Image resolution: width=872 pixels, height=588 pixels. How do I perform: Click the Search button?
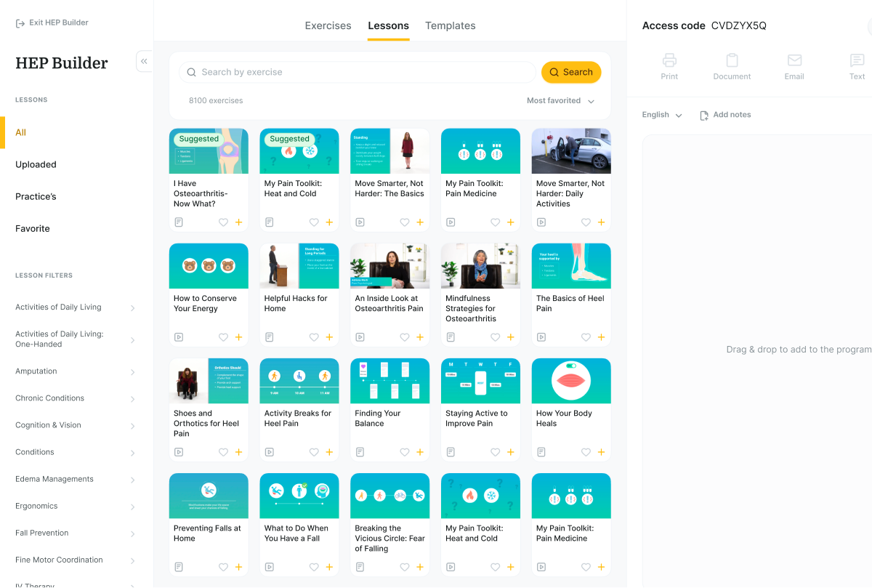tap(571, 72)
